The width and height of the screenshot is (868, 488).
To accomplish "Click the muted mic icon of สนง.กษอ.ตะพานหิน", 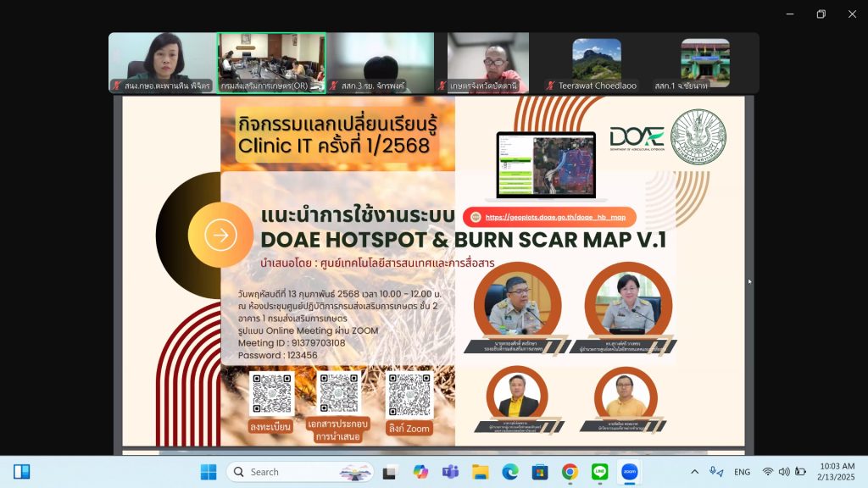I will pos(116,86).
